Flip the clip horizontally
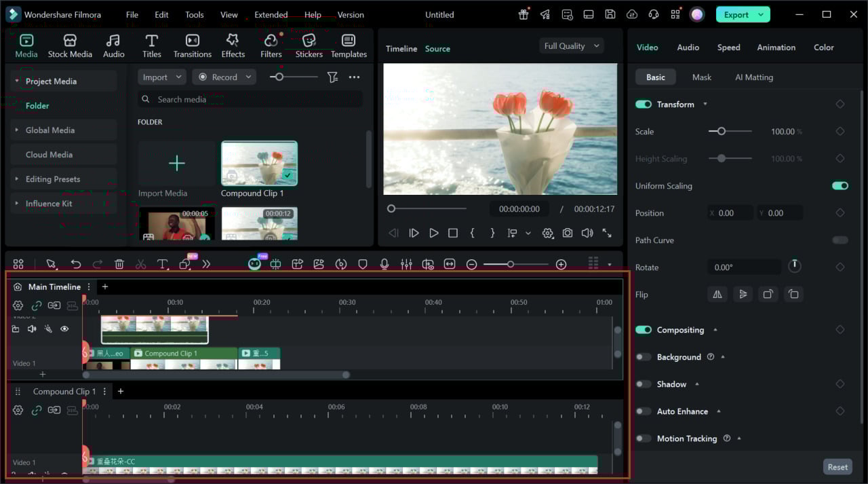 (x=717, y=295)
